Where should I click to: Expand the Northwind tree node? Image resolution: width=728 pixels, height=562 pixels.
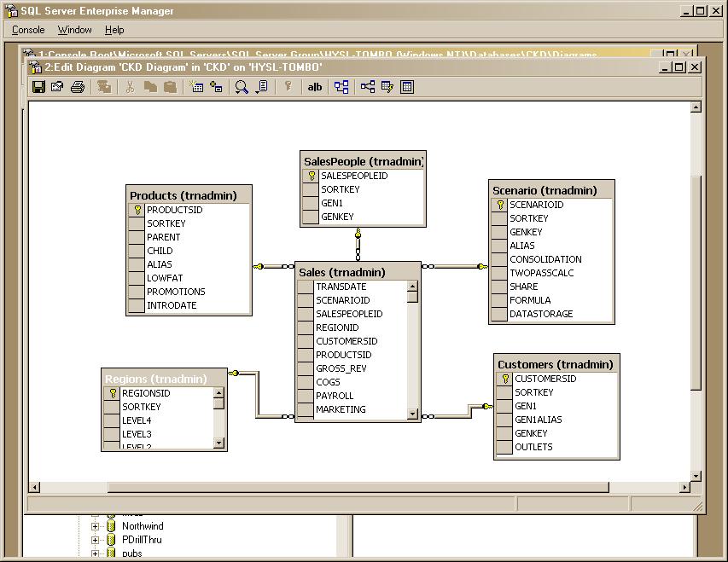96,526
